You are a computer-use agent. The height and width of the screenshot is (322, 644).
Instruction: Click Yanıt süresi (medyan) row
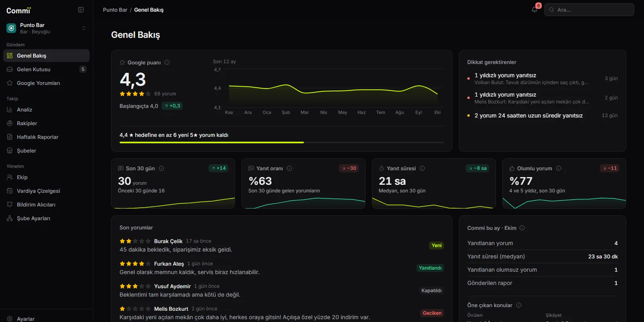point(543,256)
